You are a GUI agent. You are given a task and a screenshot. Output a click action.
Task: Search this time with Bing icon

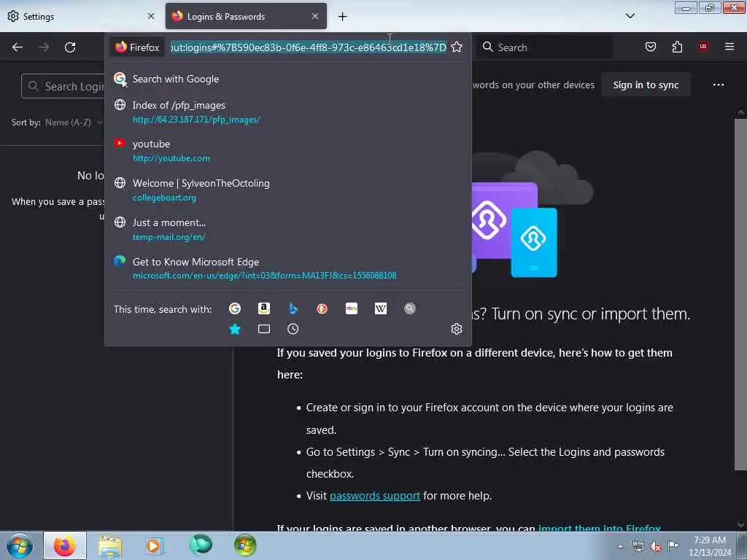[293, 308]
